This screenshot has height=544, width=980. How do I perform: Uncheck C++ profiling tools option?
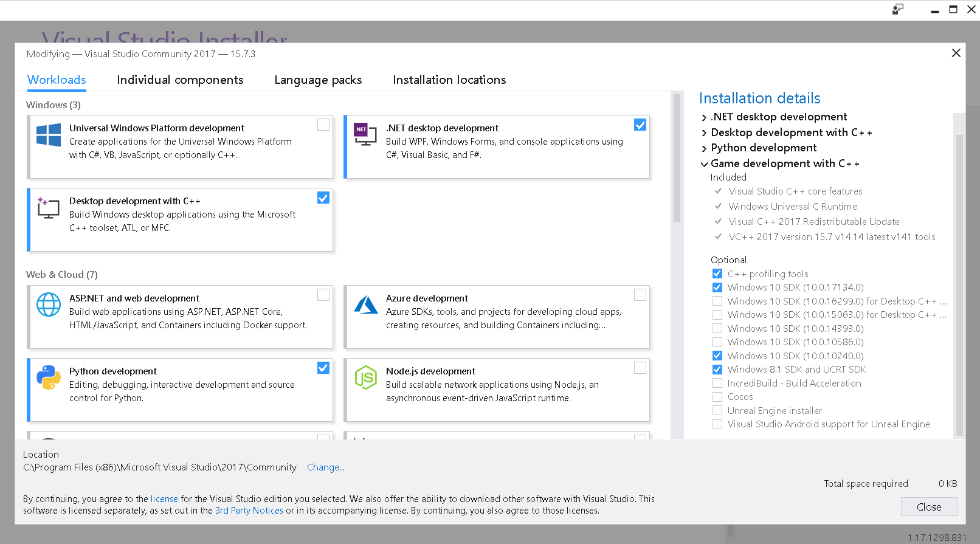pyautogui.click(x=717, y=274)
